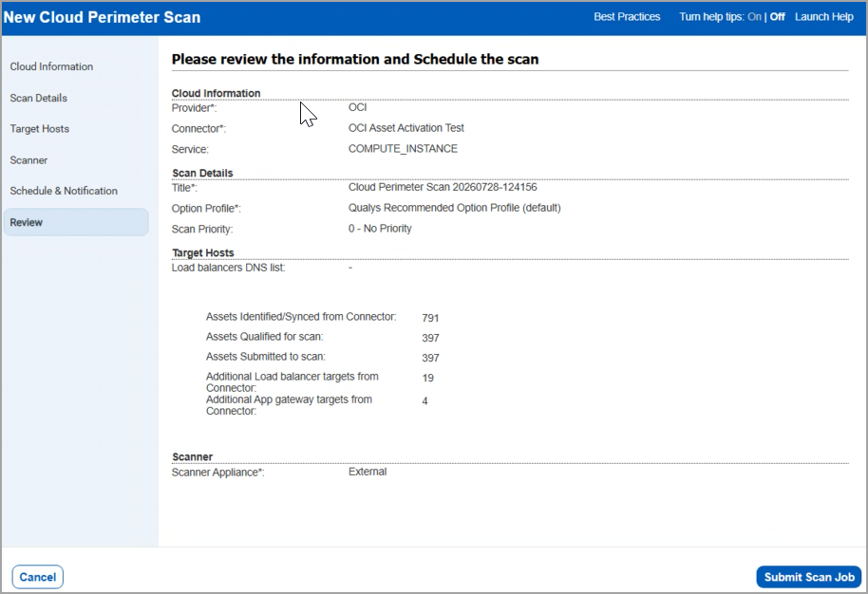Click Submit Scan Job button
Viewport: 868px width, 594px height.
click(809, 577)
